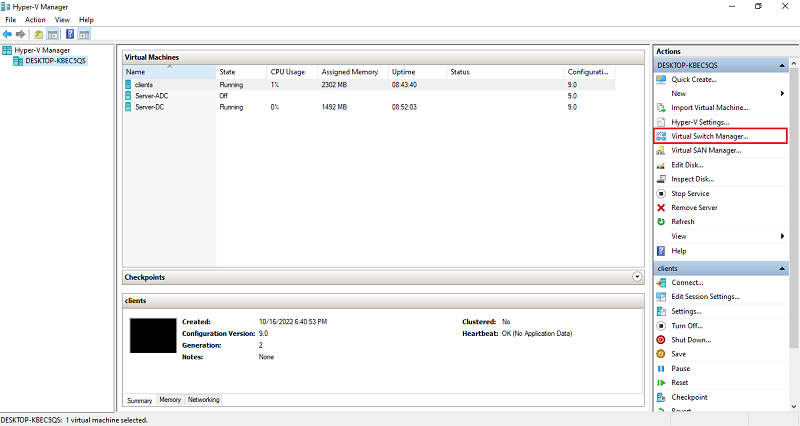Image resolution: width=800 pixels, height=426 pixels.
Task: Sort by the Uptime column header
Action: (417, 72)
